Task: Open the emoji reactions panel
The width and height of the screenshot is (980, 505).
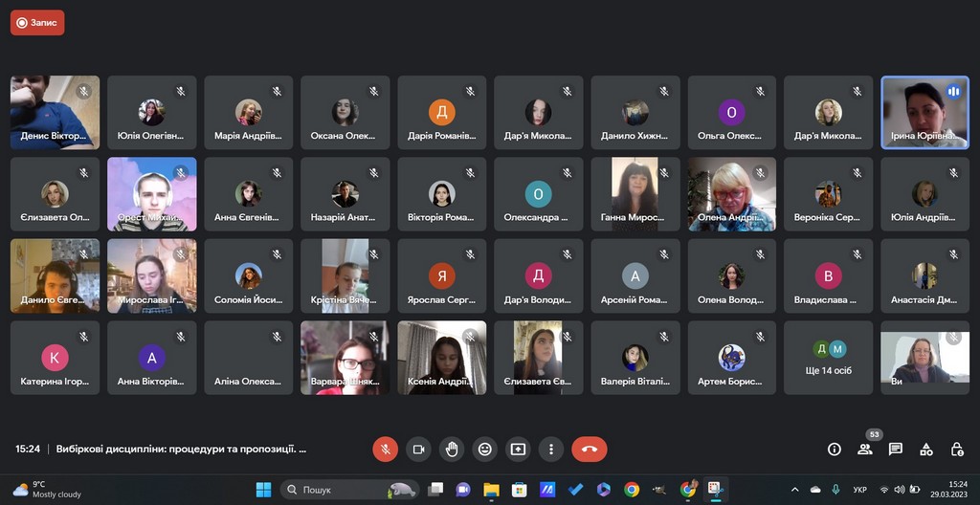Action: (x=485, y=449)
